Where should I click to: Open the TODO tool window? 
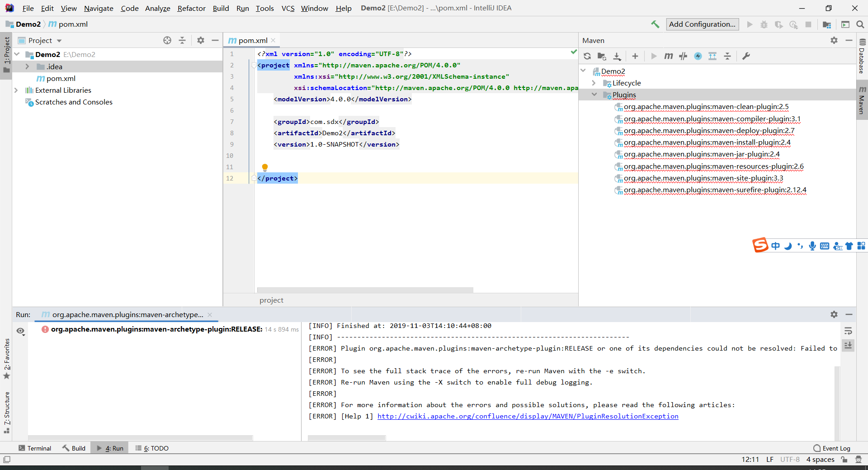[x=152, y=448]
